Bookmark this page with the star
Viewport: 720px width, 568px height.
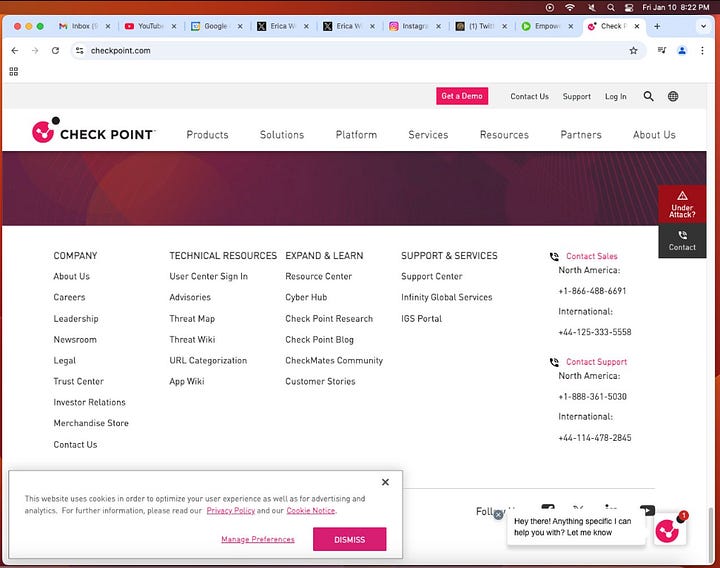click(x=633, y=51)
